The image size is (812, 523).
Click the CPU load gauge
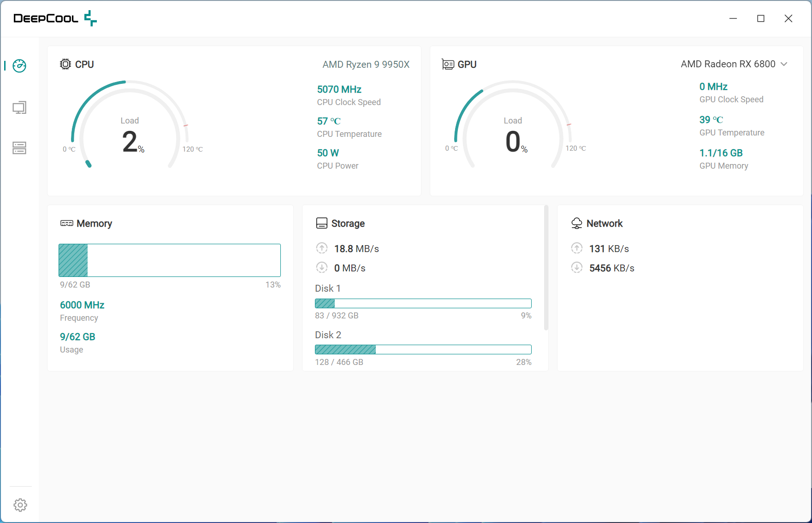coord(130,125)
